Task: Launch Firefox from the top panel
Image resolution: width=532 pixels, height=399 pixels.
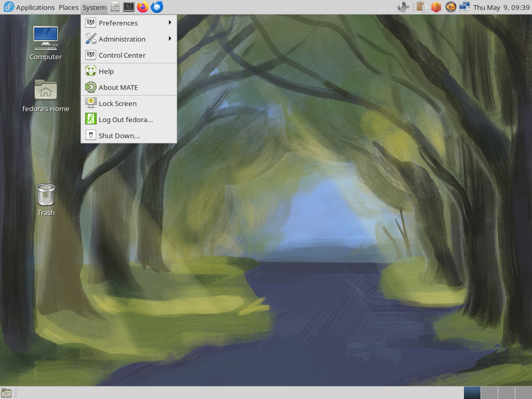Action: (x=142, y=7)
